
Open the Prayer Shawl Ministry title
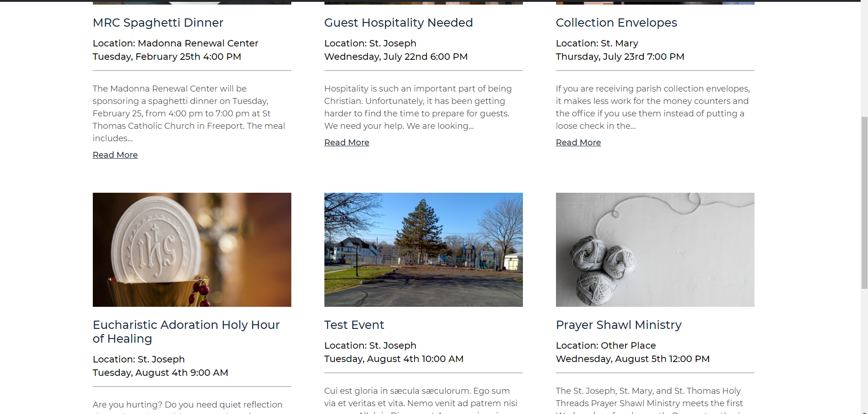pyautogui.click(x=618, y=325)
